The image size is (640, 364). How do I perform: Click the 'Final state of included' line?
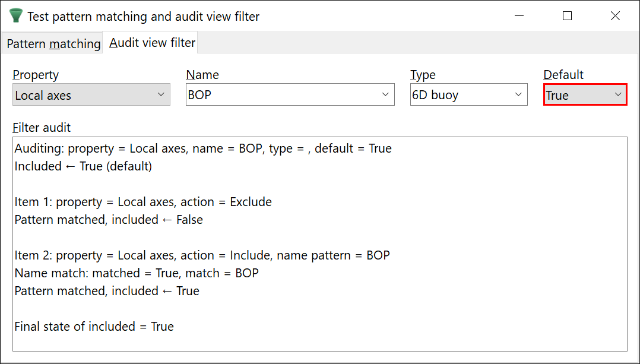pos(94,327)
